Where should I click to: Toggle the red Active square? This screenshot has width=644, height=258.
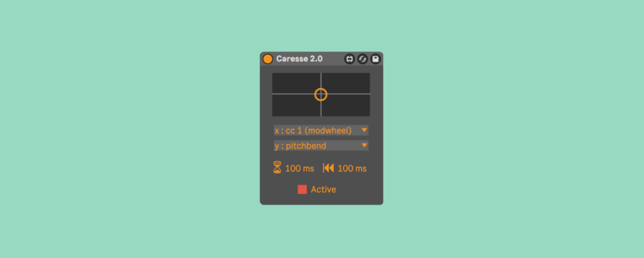302,189
